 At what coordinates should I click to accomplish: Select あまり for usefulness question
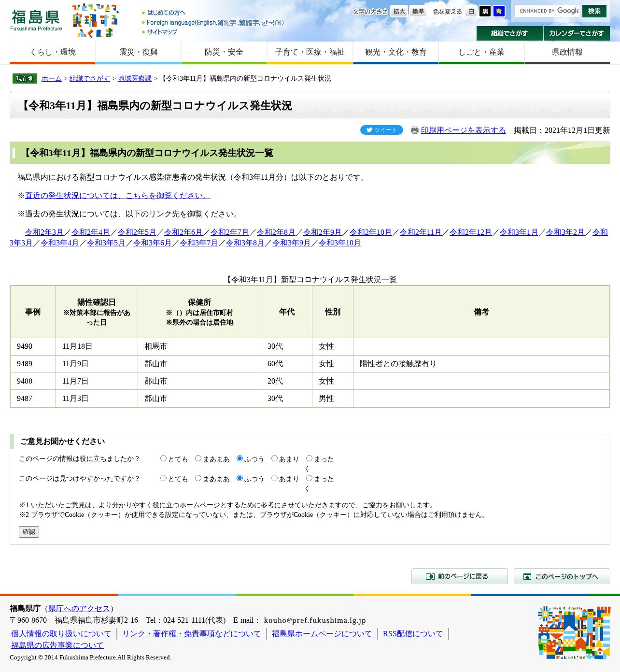pyautogui.click(x=274, y=458)
